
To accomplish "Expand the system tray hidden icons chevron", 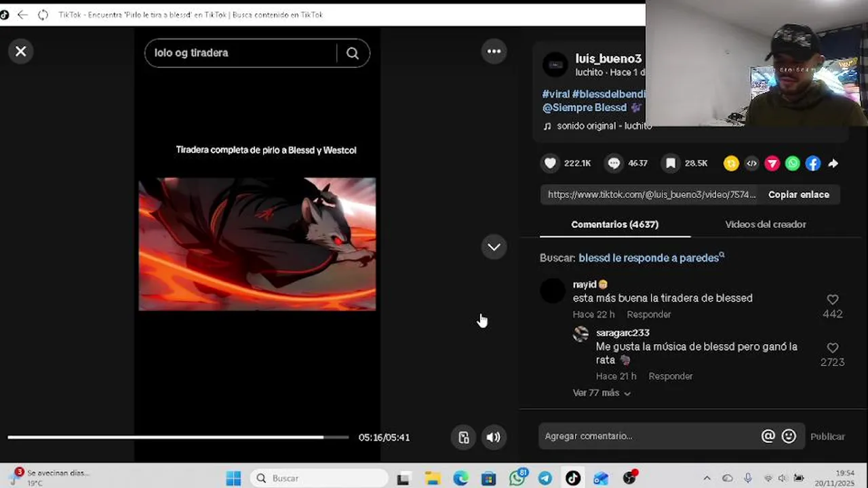I will coord(707,479).
